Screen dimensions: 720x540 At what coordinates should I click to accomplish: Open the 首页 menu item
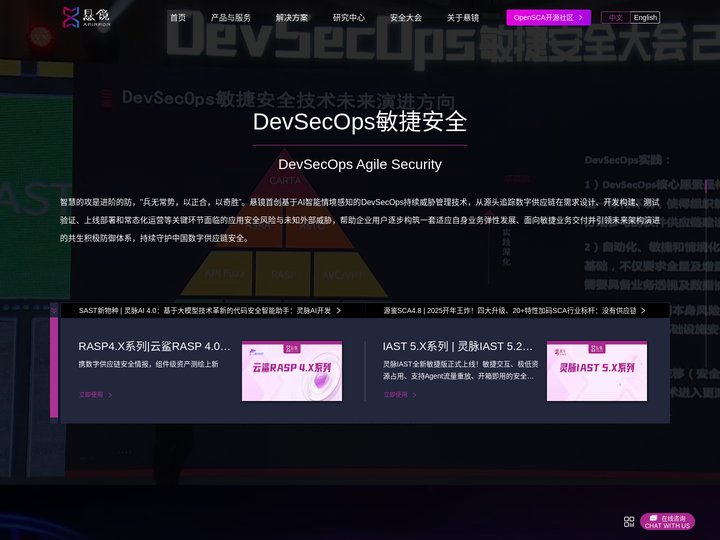[178, 18]
